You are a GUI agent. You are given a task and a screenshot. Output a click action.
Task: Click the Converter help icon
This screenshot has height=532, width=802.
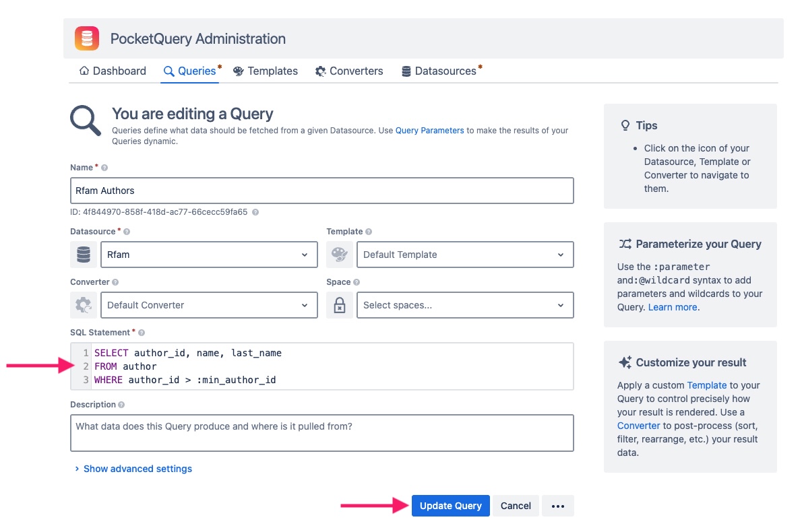pyautogui.click(x=115, y=282)
